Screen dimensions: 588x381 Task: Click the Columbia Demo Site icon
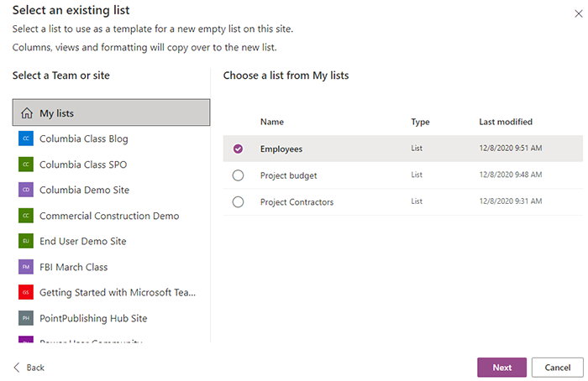click(x=26, y=190)
